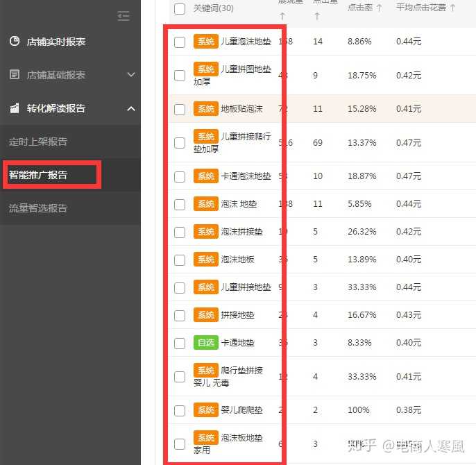Check the box for 婴儿爬爬垫

(180, 411)
